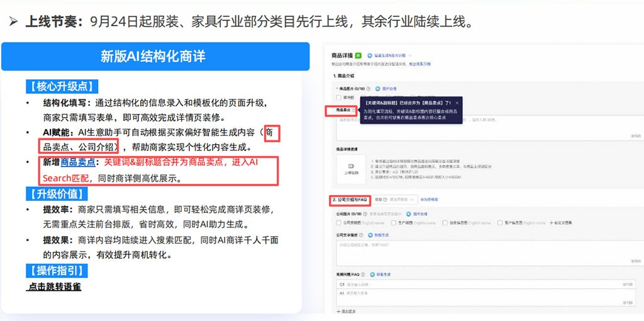Click the help icon next to 商品卖点
The image size is (644, 321).
pyautogui.click(x=353, y=111)
